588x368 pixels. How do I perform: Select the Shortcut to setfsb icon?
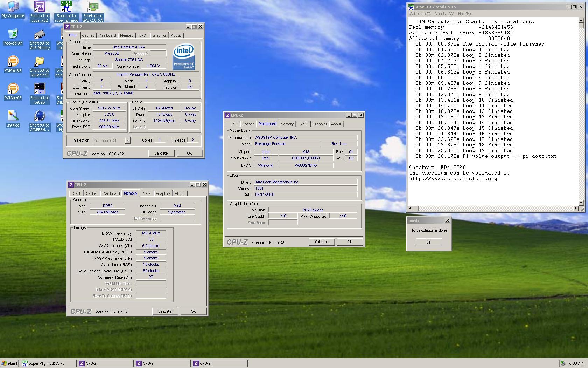40,94
